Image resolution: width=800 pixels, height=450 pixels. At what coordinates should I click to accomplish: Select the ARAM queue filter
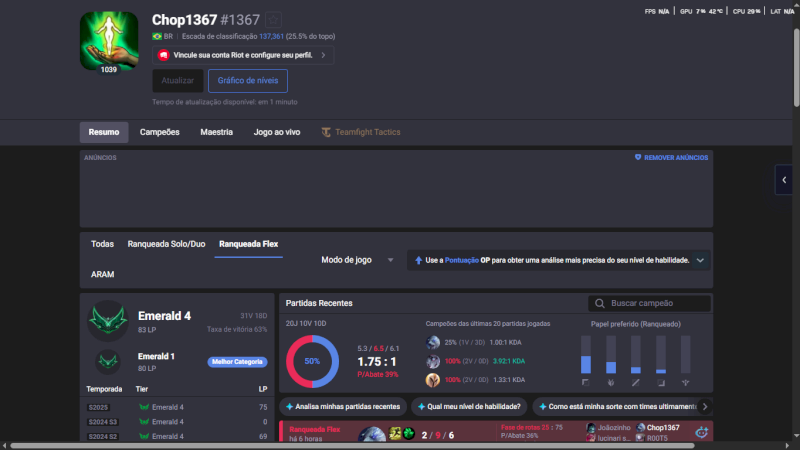[102, 274]
